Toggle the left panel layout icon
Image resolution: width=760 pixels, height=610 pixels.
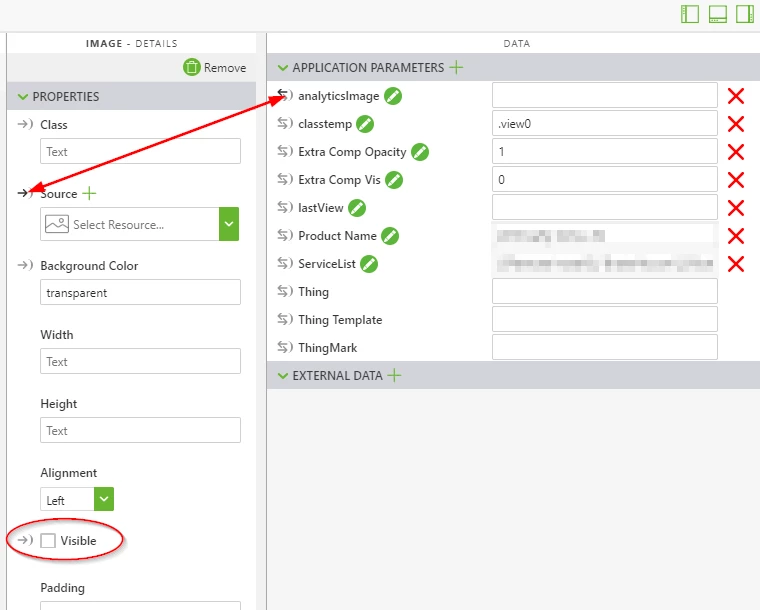[x=690, y=14]
